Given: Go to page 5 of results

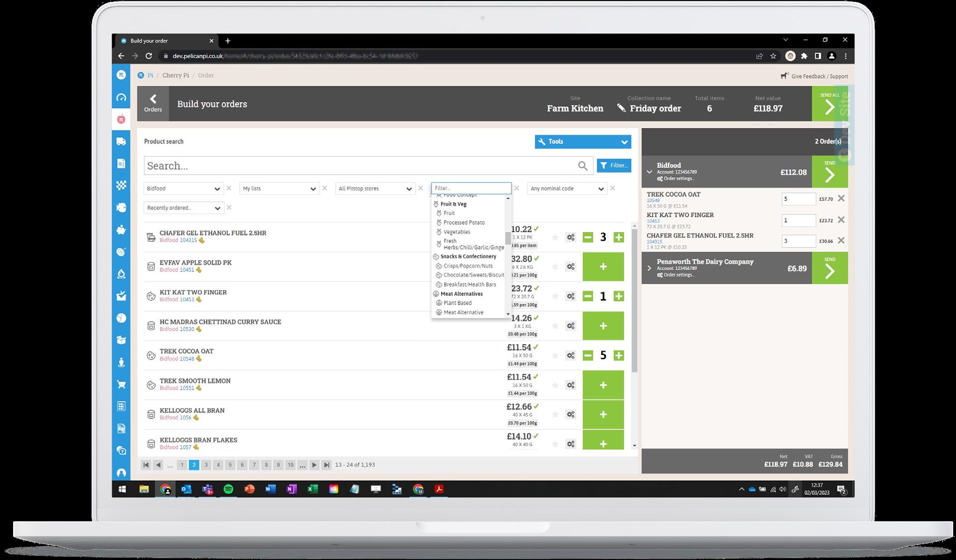Looking at the screenshot, I should 230,465.
